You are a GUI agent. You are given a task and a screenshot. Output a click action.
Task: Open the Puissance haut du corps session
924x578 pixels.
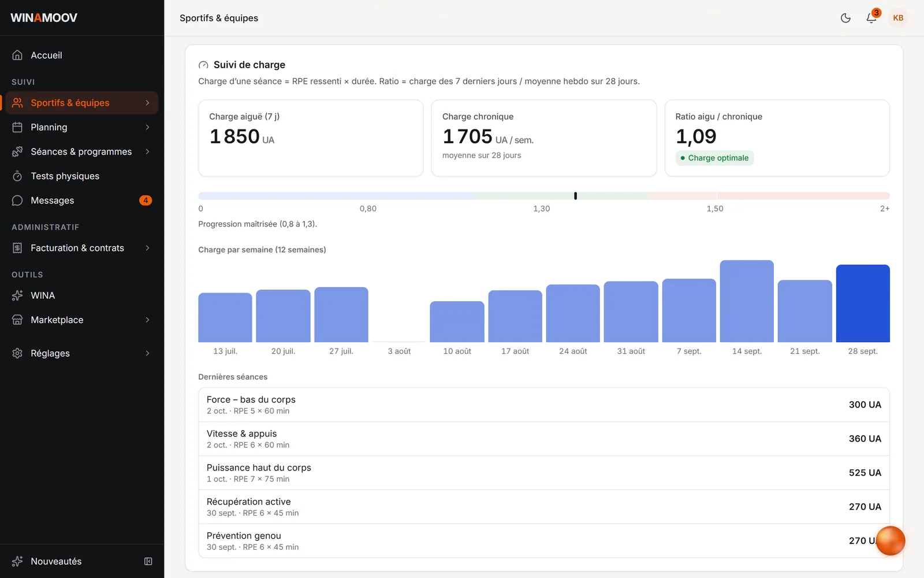544,473
